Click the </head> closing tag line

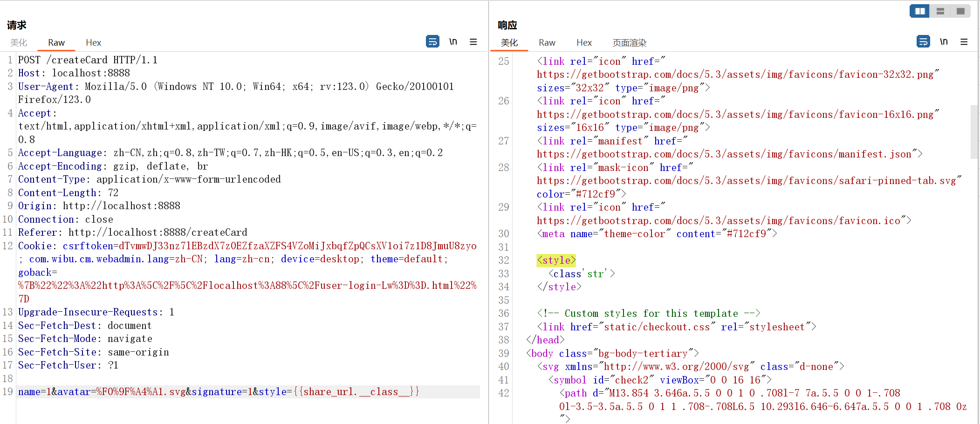pyautogui.click(x=545, y=340)
